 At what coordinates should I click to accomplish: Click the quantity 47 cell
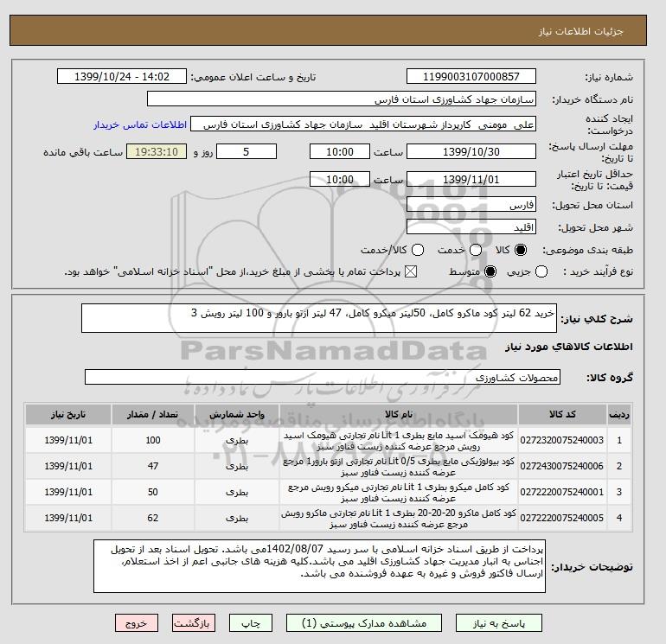coord(153,466)
